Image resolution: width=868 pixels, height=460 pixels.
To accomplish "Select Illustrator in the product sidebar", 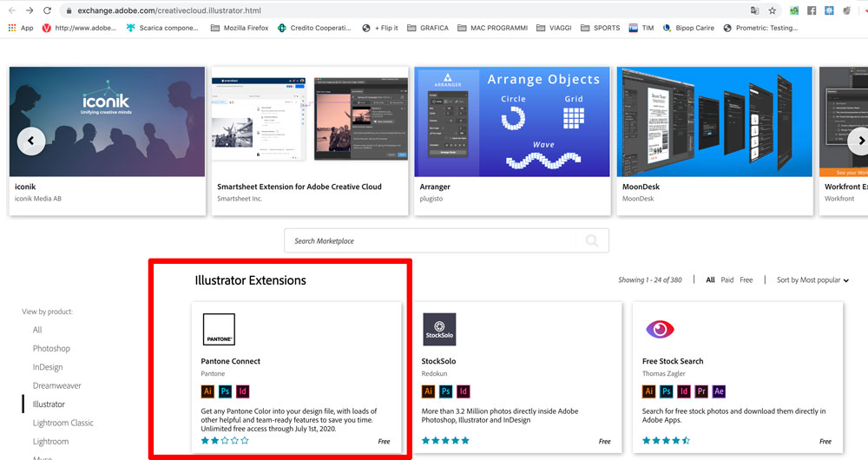I will (49, 404).
